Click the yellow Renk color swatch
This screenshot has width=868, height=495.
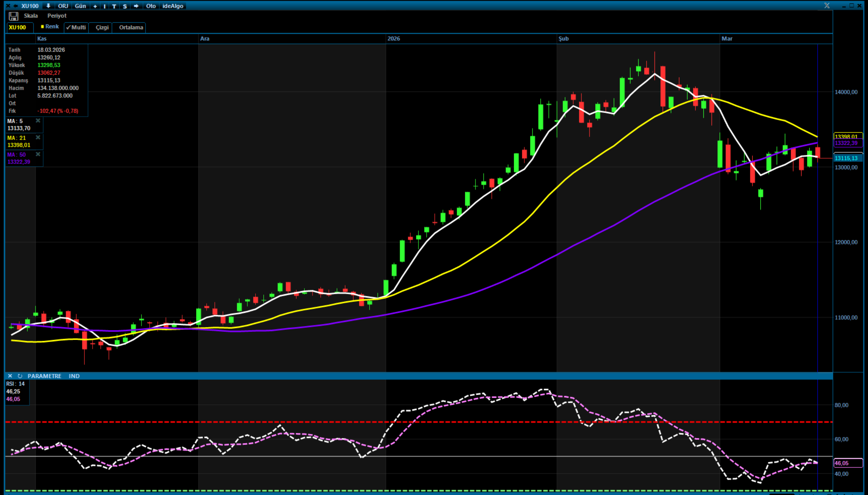[x=42, y=26]
